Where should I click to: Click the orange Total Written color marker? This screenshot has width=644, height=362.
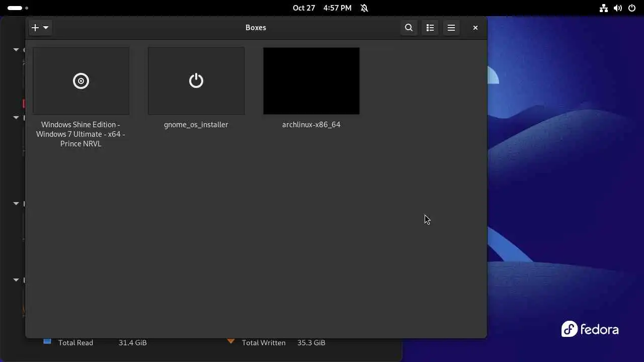click(231, 341)
